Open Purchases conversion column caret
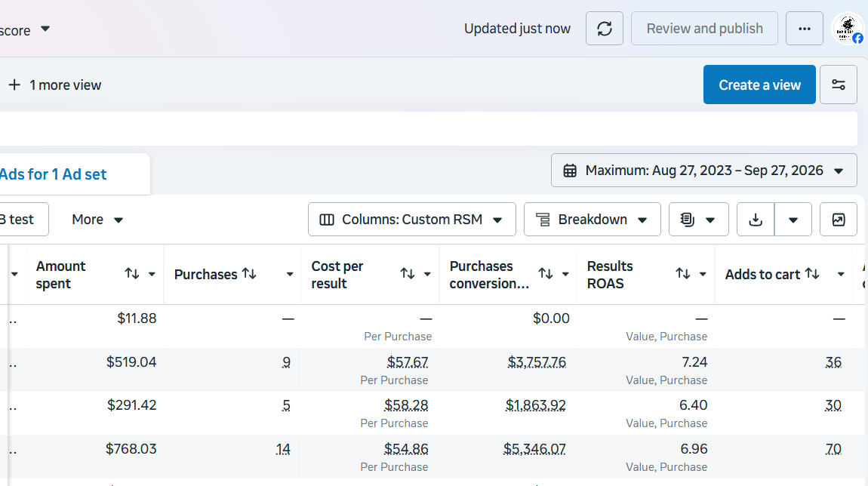 565,274
